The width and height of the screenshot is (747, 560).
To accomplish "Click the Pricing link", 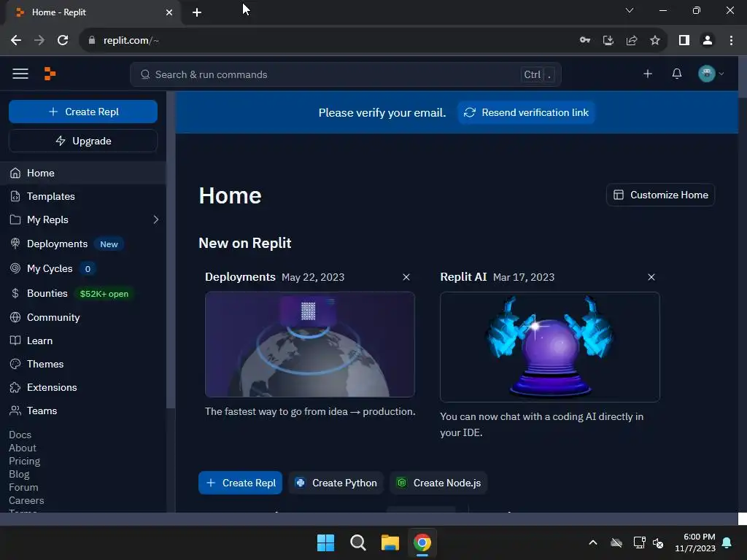I will click(24, 461).
